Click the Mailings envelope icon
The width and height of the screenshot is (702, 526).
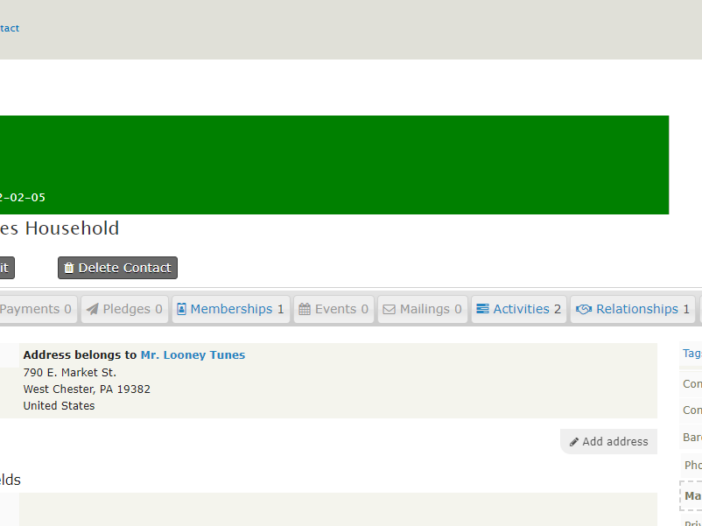pos(389,310)
